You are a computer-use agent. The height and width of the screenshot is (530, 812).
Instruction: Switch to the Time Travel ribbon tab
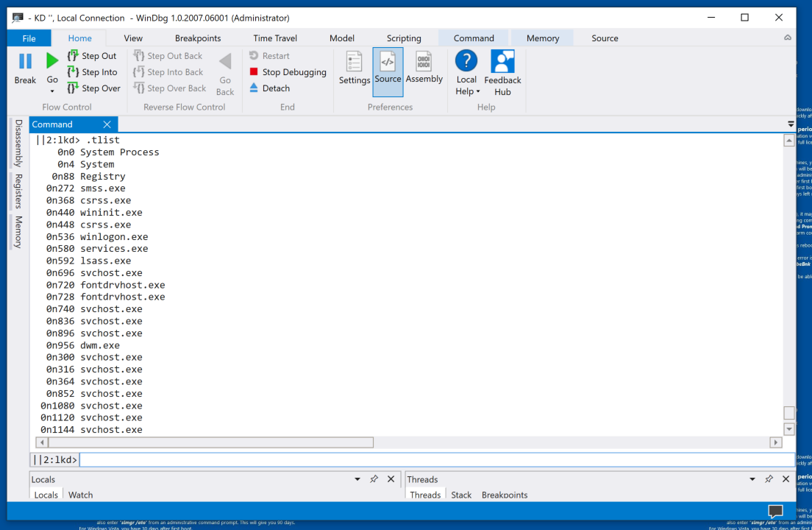(275, 38)
